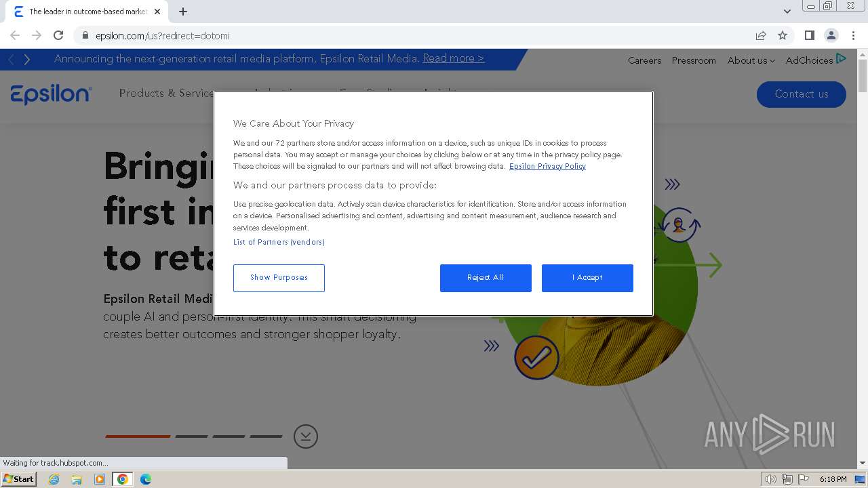This screenshot has width=868, height=488.
Task: Open the Windows Start button
Action: pos(18,479)
